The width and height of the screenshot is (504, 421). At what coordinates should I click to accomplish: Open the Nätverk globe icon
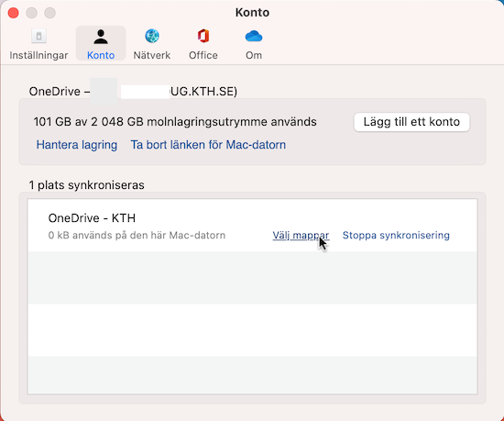152,36
